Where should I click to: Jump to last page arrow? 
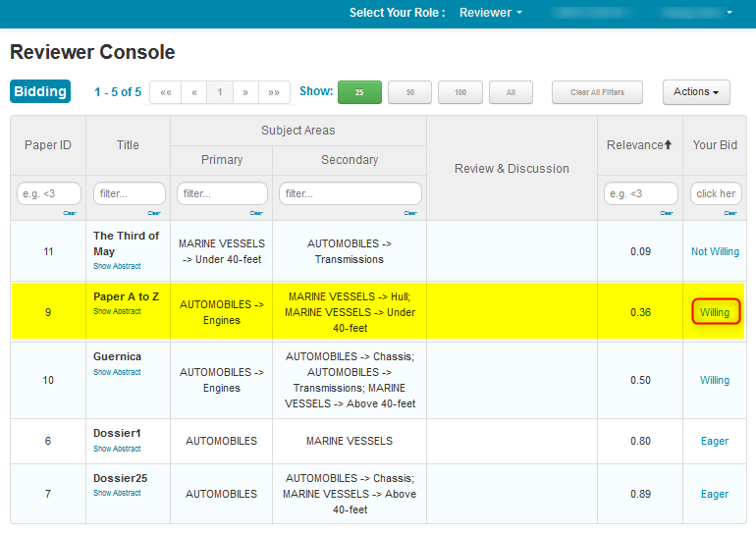(274, 92)
